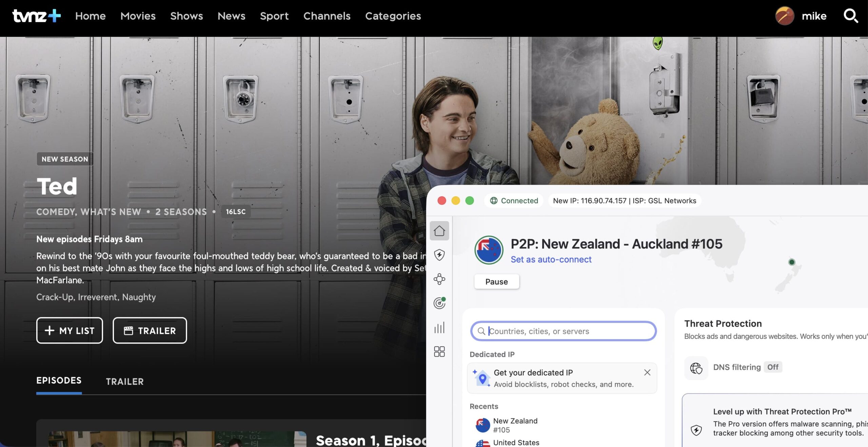Expand the Categories menu
Viewport: 868px width, 447px height.
(393, 16)
